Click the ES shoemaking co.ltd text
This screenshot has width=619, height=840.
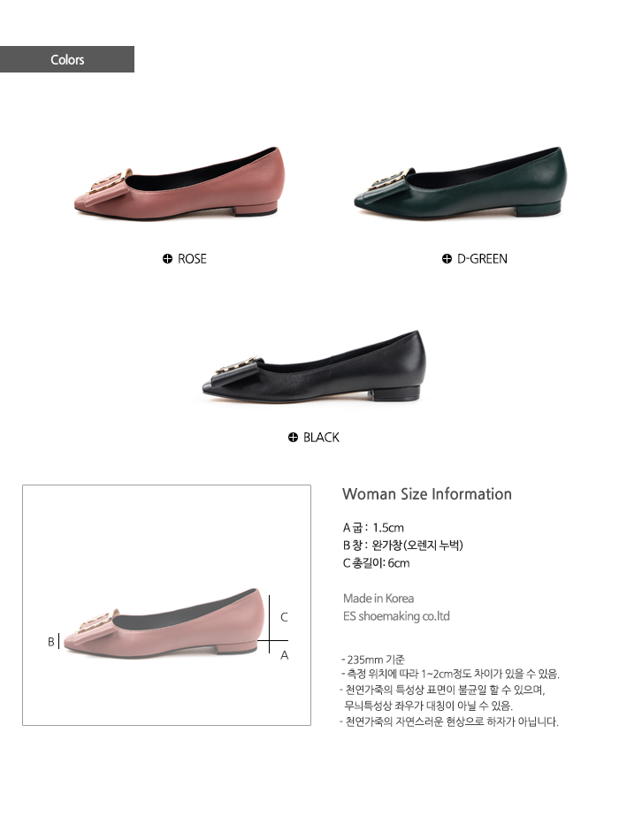point(396,616)
